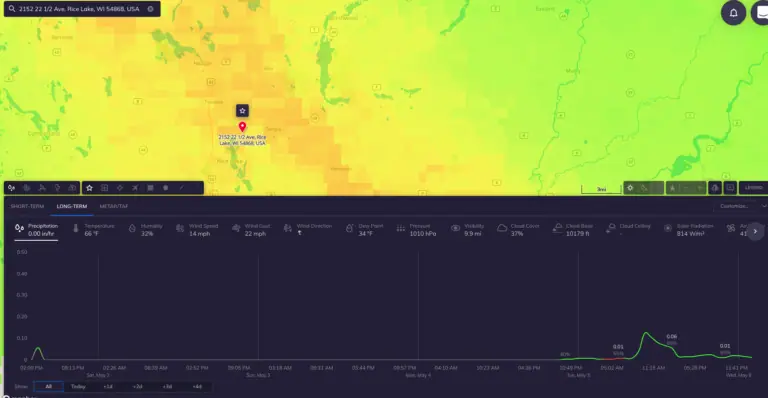Image resolution: width=768 pixels, height=398 pixels.
Task: Select the All range button
Action: (48, 386)
